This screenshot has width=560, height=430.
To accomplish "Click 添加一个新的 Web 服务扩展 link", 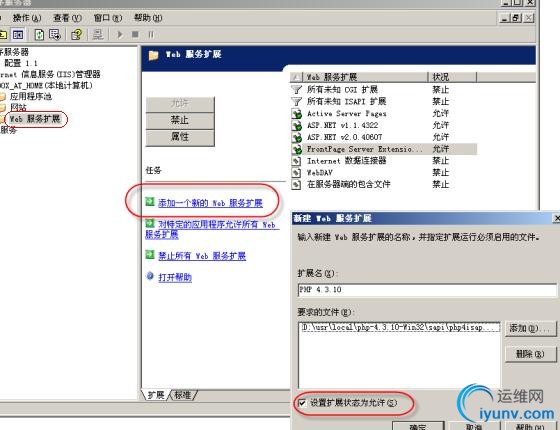I will click(x=210, y=203).
